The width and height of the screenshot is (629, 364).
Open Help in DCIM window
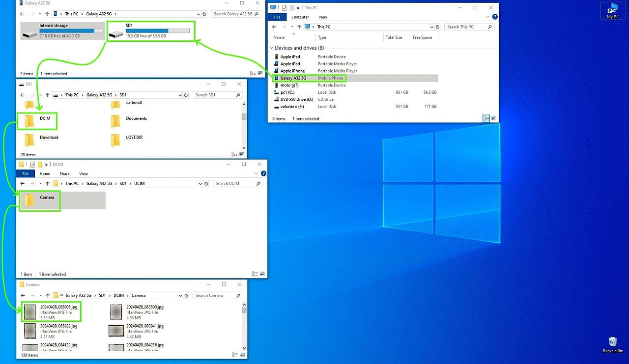(x=263, y=173)
